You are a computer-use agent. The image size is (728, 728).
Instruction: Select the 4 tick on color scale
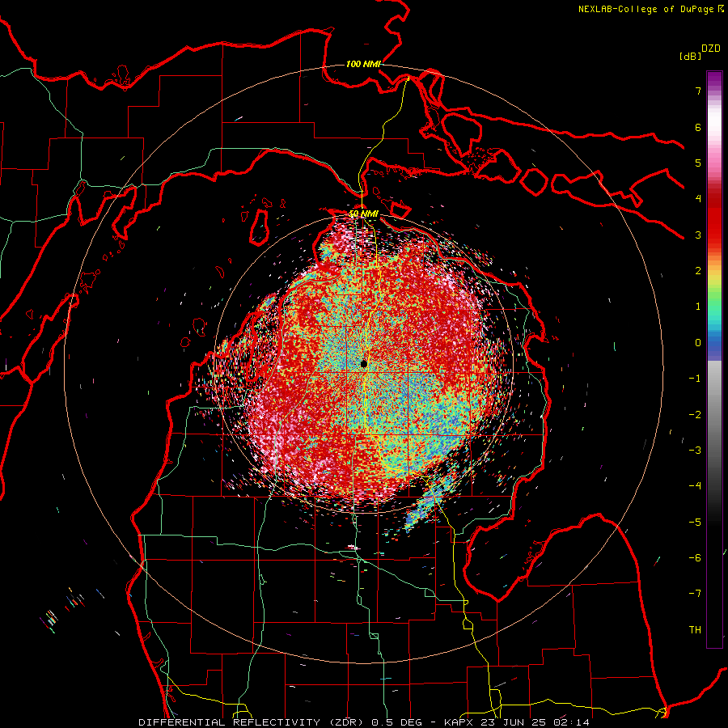pyautogui.click(x=698, y=199)
